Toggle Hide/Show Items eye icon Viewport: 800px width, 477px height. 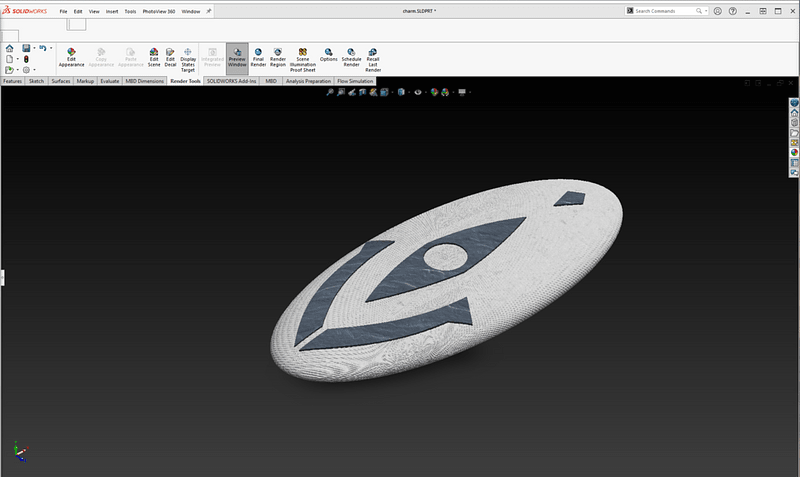pyautogui.click(x=418, y=92)
